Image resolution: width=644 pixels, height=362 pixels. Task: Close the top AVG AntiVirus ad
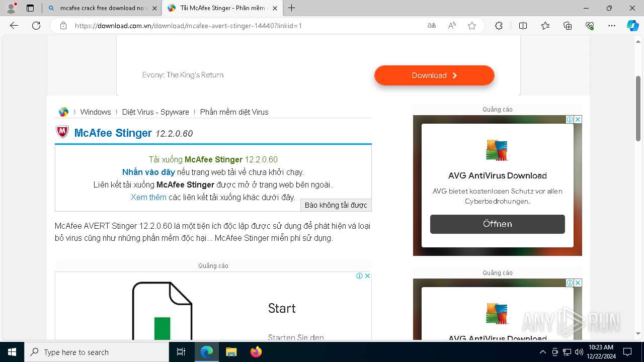[x=578, y=119]
